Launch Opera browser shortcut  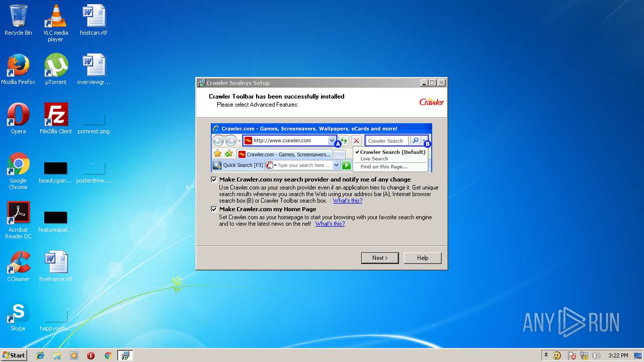[18, 119]
